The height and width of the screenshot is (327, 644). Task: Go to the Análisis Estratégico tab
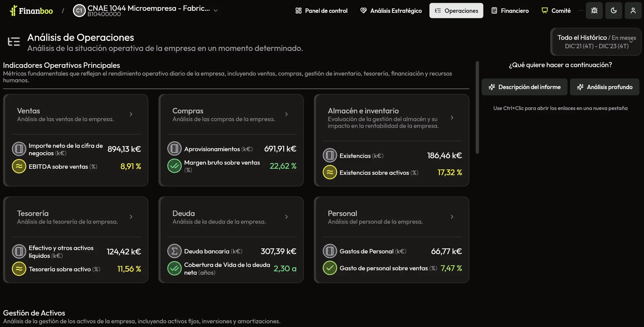click(391, 11)
